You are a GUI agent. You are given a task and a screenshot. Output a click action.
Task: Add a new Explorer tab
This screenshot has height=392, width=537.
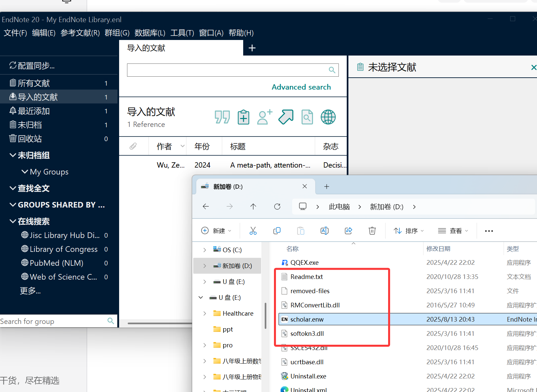tap(327, 187)
